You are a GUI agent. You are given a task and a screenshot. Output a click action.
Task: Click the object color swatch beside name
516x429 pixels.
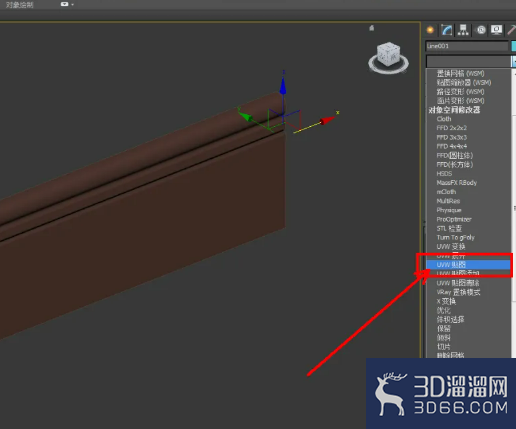tap(514, 46)
